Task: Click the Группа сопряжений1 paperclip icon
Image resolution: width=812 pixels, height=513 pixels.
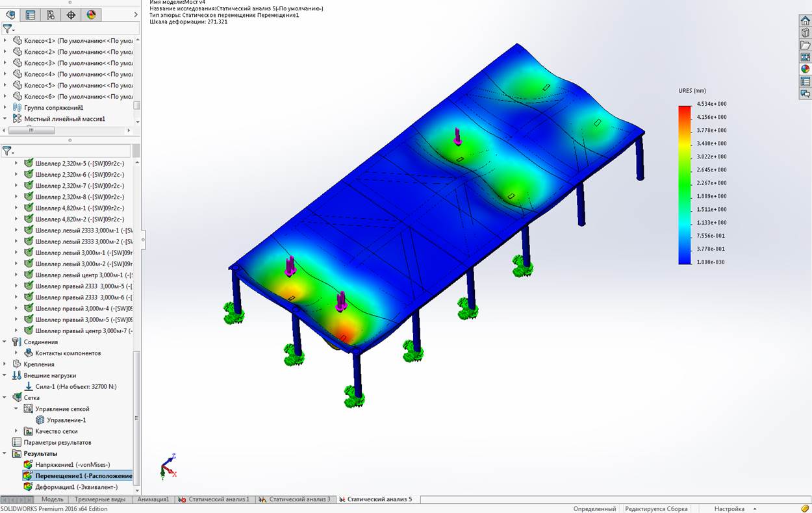Action: click(x=18, y=107)
